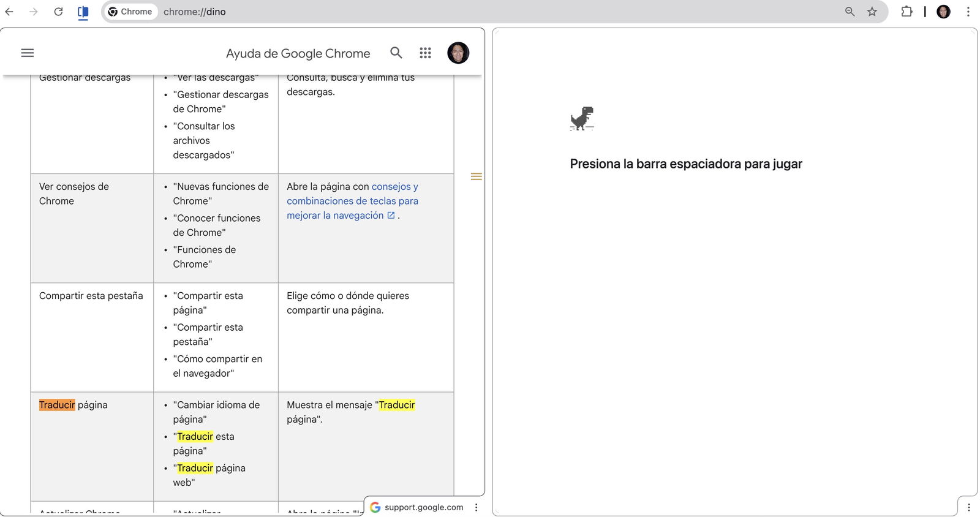980x517 pixels.
Task: Click the "Gestionar descargas de Chrome" bullet
Action: coord(221,102)
